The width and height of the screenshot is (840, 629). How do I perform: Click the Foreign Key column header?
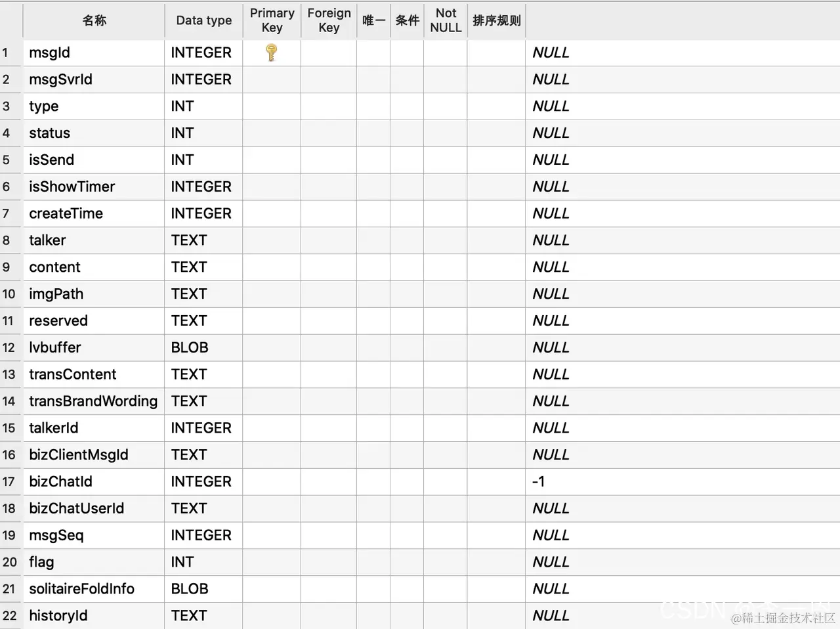329,20
